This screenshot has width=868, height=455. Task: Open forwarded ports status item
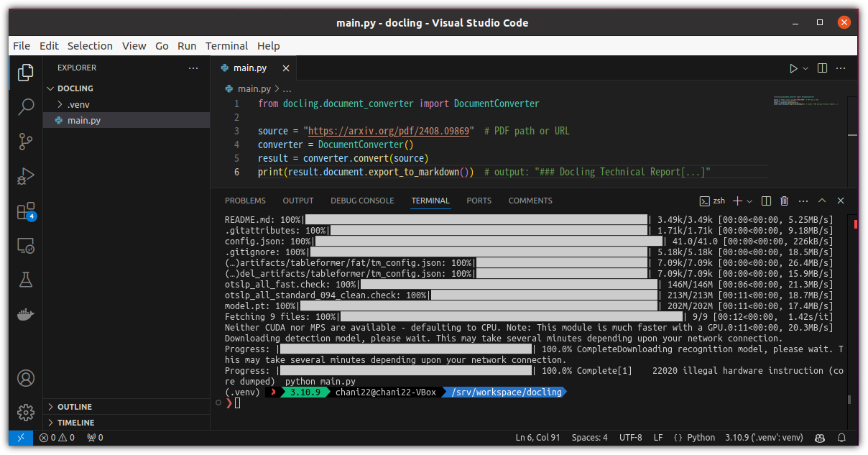click(x=95, y=437)
